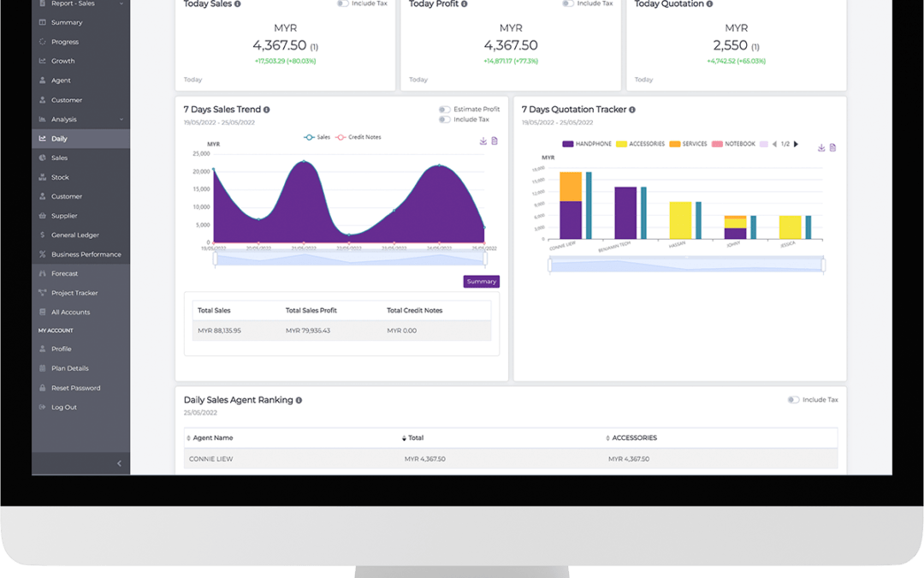Enable the Estimate Profit toggle
Image resolution: width=924 pixels, height=578 pixels.
pos(445,110)
